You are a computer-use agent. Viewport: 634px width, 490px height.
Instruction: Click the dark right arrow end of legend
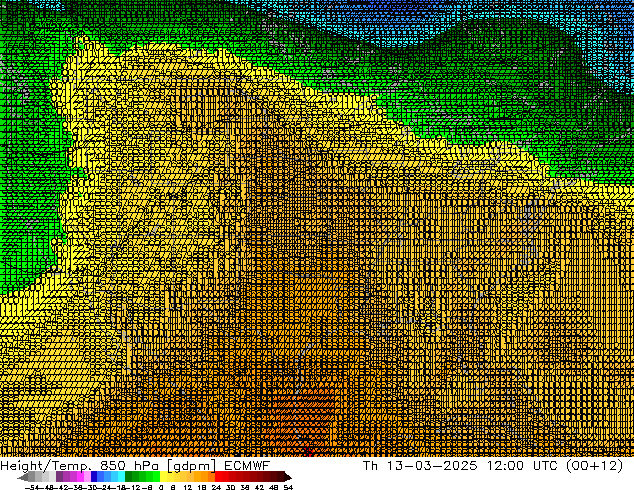tap(288, 477)
